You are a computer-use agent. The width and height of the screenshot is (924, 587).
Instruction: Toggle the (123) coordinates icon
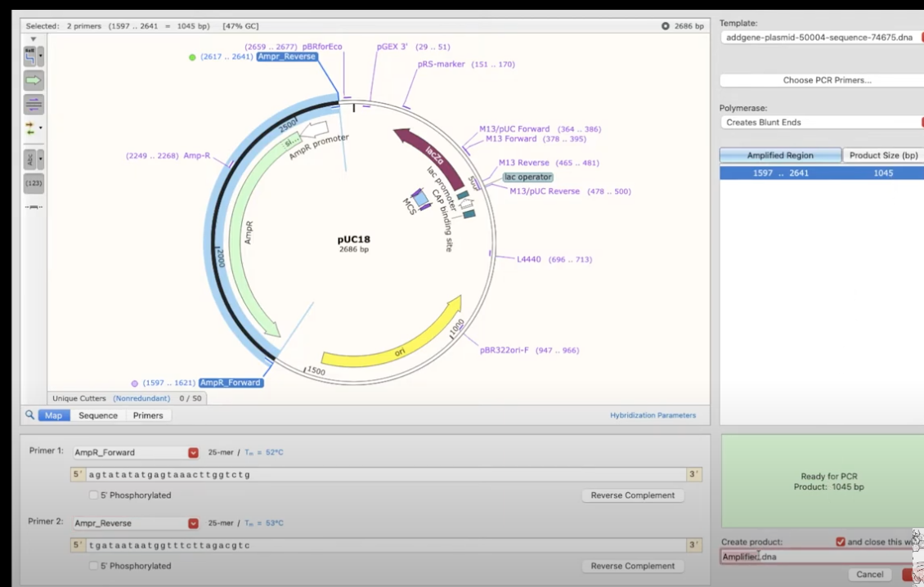tap(34, 183)
